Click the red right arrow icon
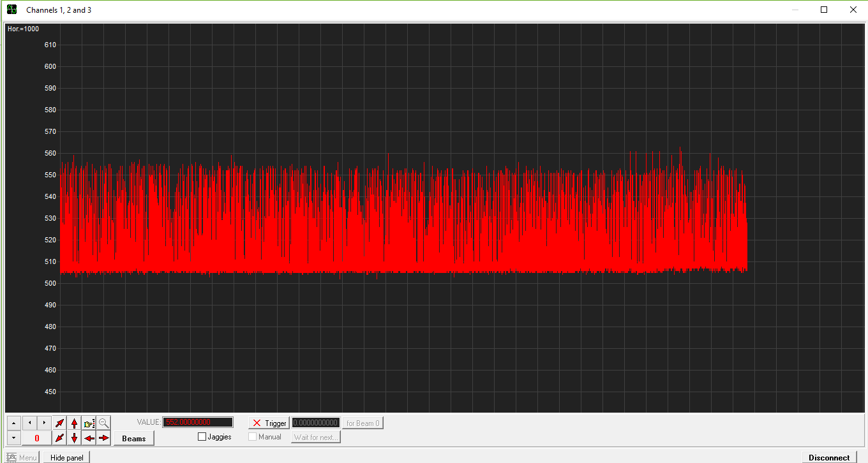 (103, 438)
